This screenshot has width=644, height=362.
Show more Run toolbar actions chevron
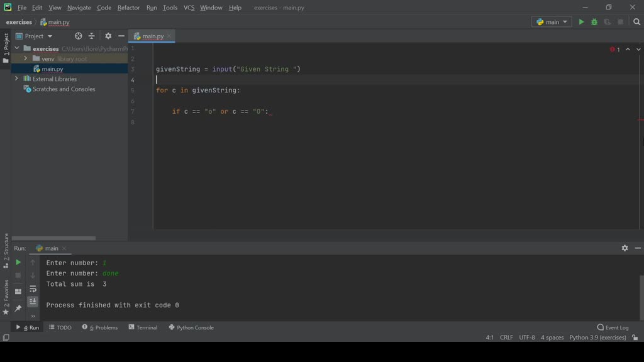(x=33, y=316)
